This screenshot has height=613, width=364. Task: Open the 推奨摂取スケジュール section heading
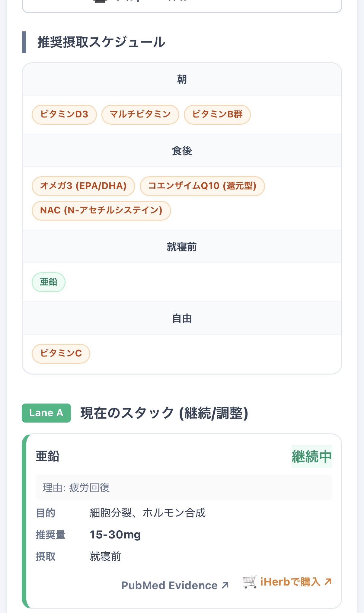[x=101, y=42]
